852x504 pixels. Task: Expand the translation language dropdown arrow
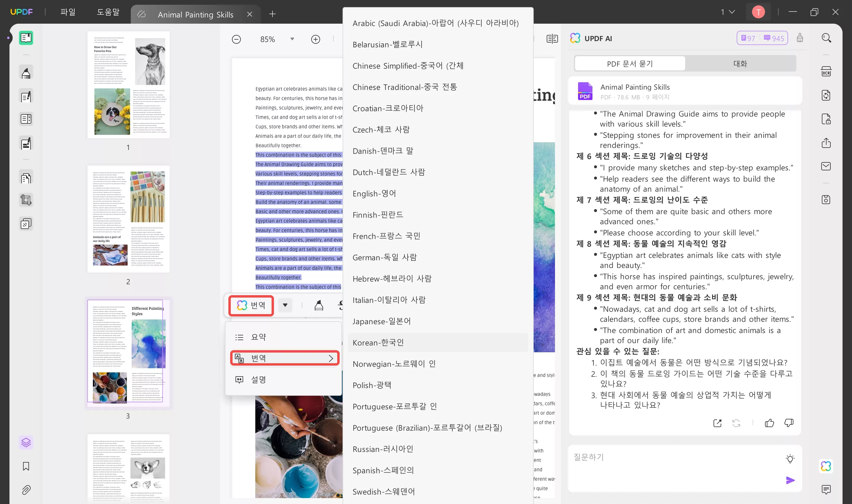point(285,306)
